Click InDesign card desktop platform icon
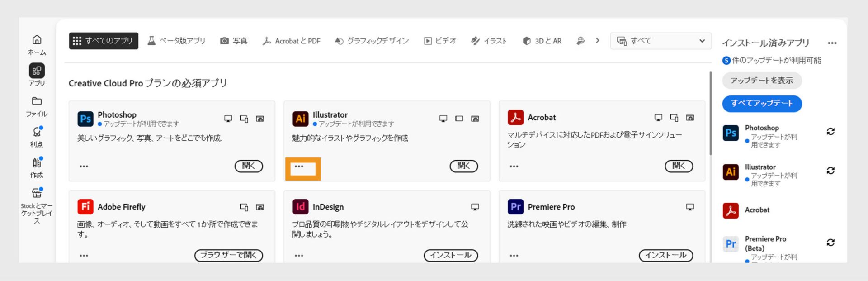This screenshot has width=868, height=281. point(475,207)
